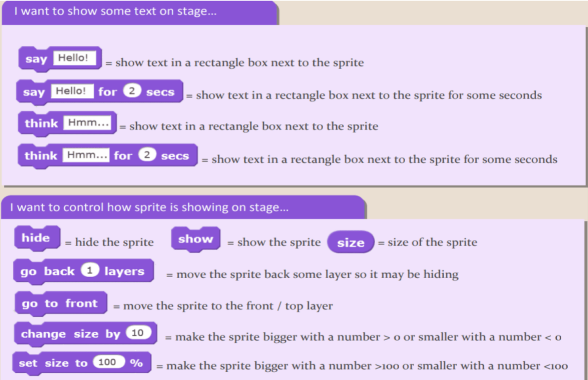Select the 'I want to show some text on stage' header
The width and height of the screenshot is (588, 380).
coord(115,11)
